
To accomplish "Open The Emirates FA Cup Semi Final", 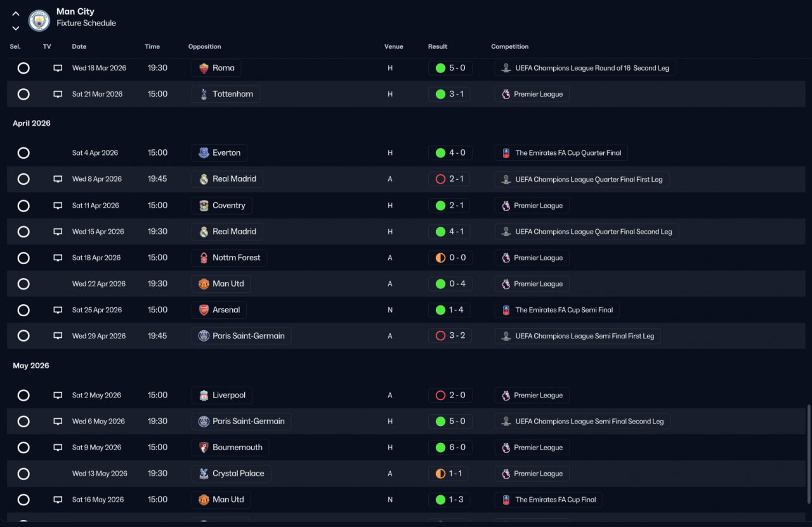I will coord(558,310).
